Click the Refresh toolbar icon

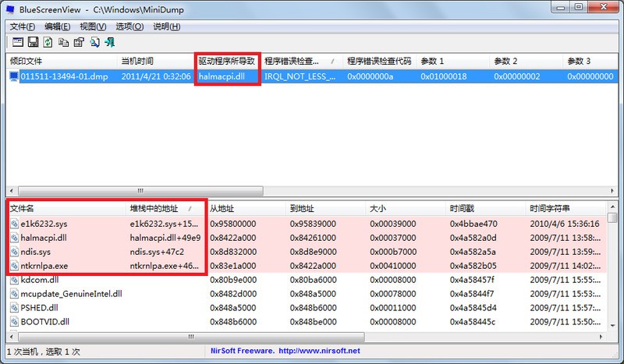tap(48, 42)
